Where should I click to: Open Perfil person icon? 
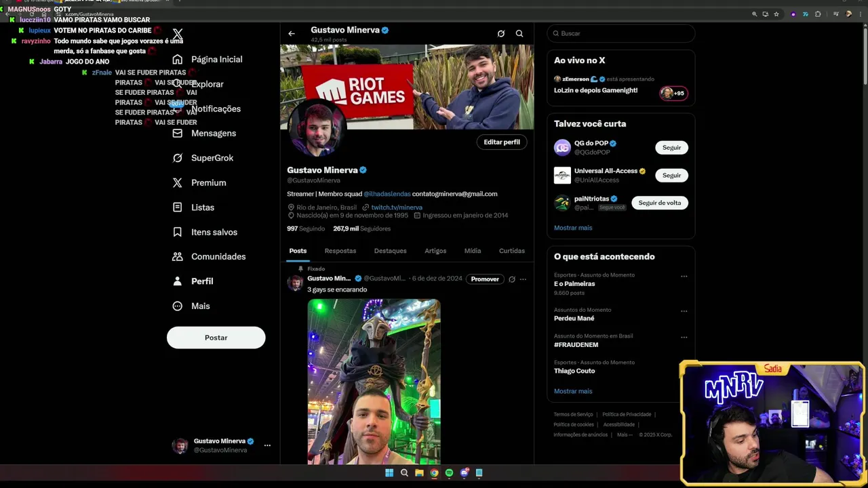pyautogui.click(x=178, y=281)
